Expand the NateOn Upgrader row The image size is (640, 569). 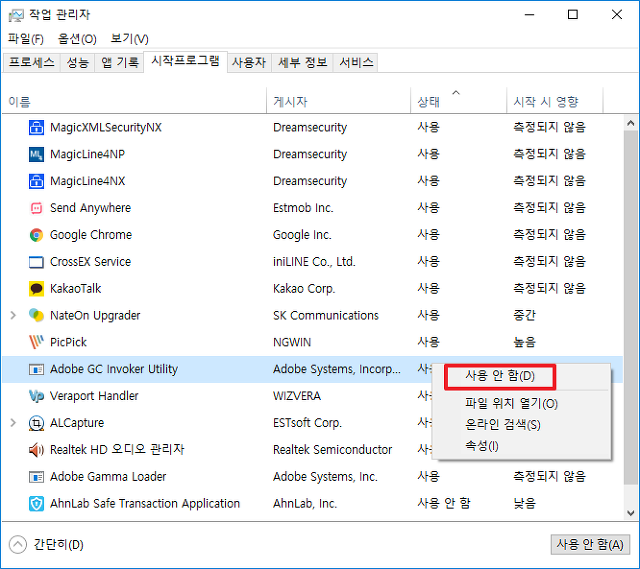13,316
